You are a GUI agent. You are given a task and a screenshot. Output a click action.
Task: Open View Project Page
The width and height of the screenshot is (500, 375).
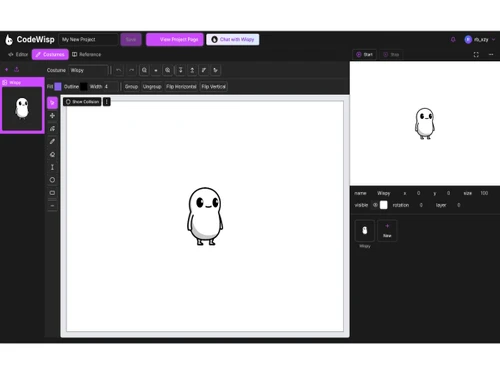click(x=175, y=39)
